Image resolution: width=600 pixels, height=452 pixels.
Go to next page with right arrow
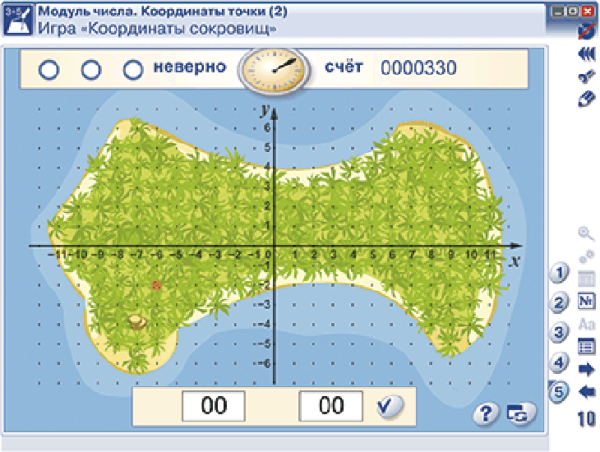coord(587,369)
